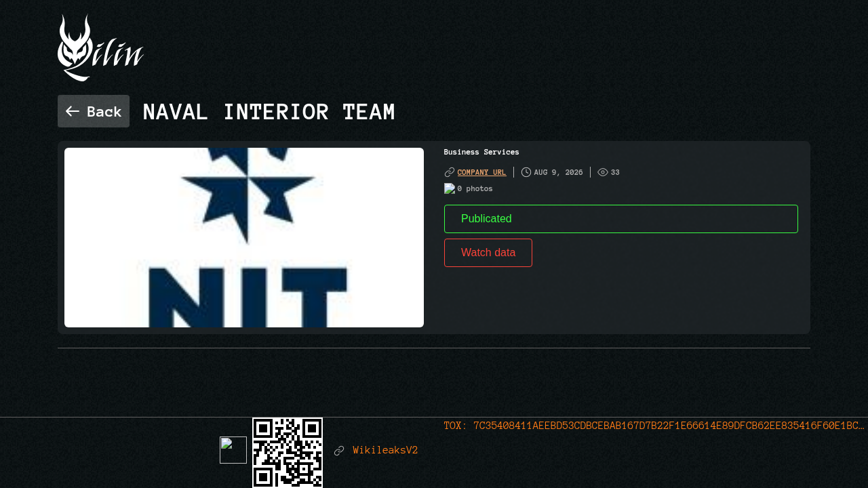
Task: Open the NIT company logo image
Action: [x=244, y=237]
